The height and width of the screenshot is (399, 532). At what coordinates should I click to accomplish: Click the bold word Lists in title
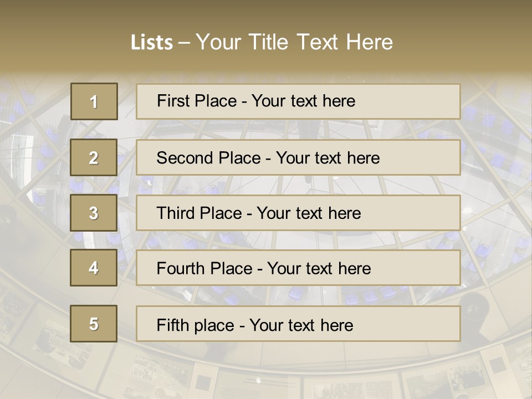click(151, 43)
